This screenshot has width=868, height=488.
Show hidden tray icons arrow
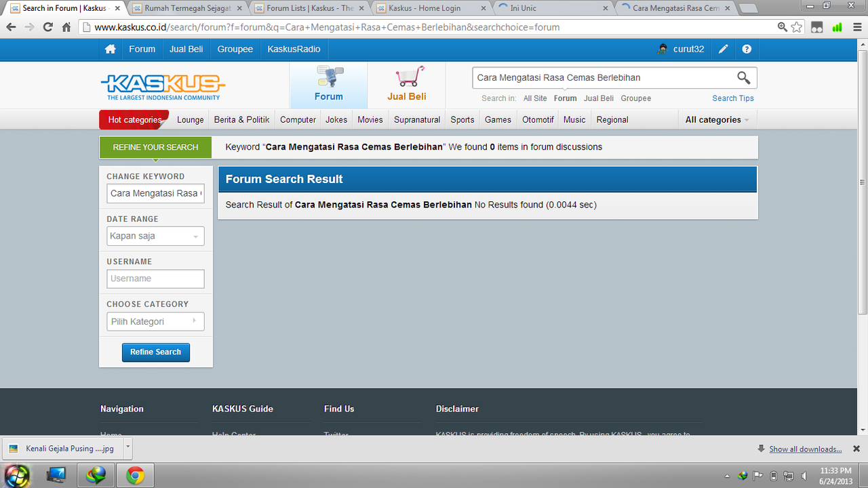[728, 476]
